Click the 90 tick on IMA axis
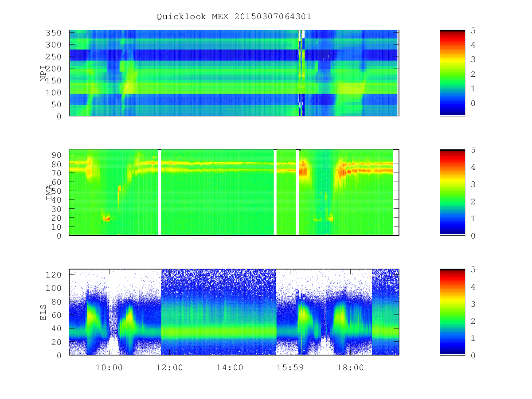The image size is (532, 399). [x=57, y=155]
